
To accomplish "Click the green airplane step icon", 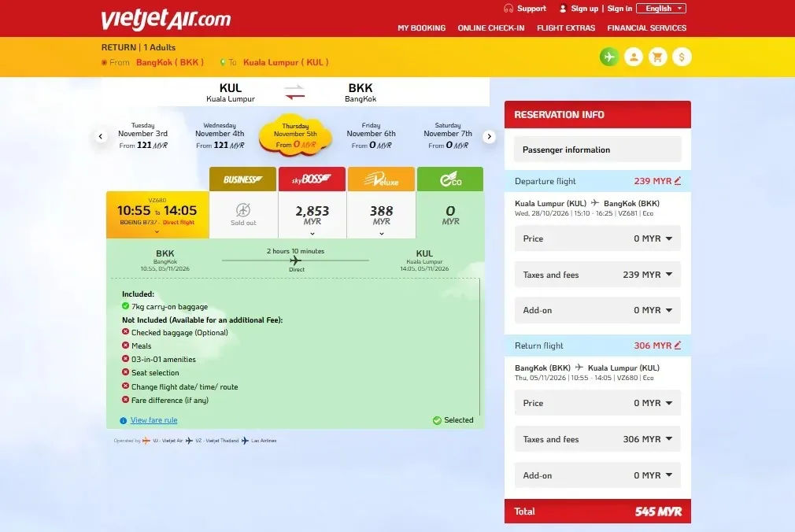I will [609, 57].
